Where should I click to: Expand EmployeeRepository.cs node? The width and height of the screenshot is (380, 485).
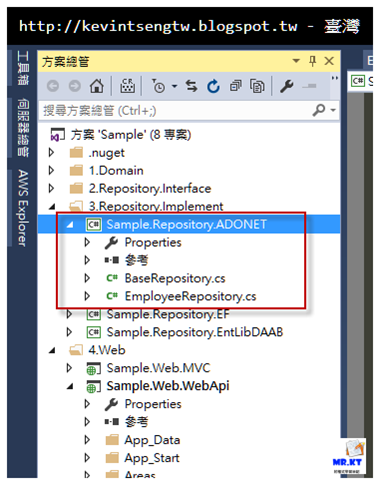click(87, 296)
